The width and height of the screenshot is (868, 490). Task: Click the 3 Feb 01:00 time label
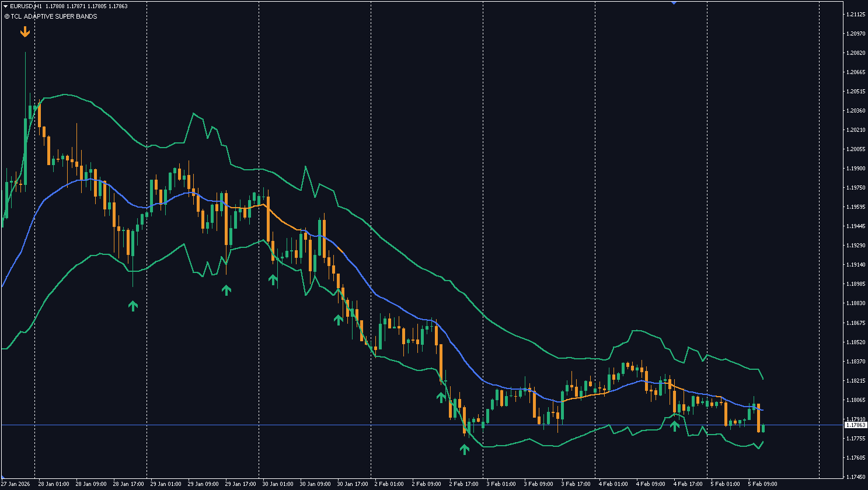[502, 484]
